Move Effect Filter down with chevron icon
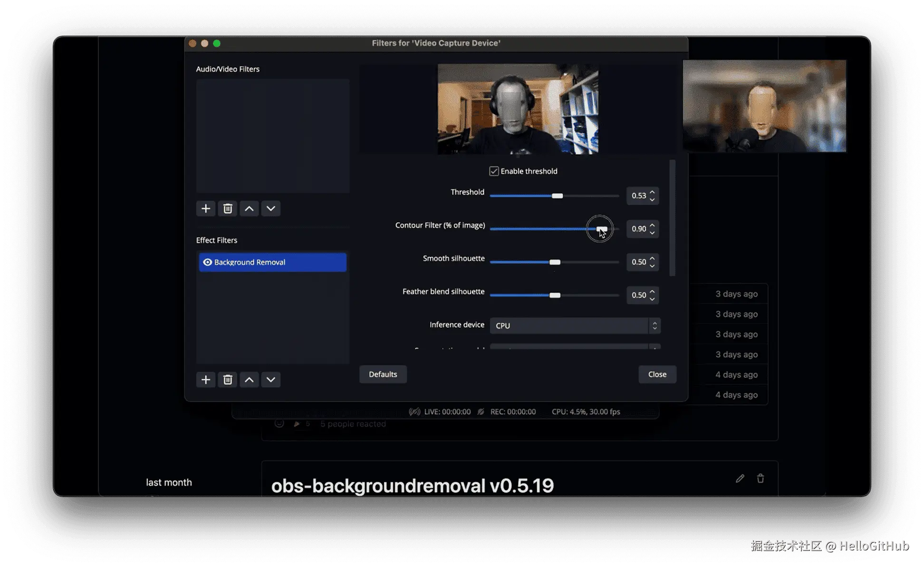Image resolution: width=924 pixels, height=567 pixels. (x=271, y=380)
